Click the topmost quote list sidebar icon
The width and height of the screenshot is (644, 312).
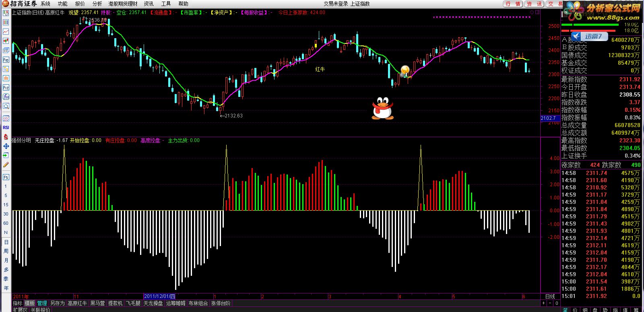click(x=6, y=13)
